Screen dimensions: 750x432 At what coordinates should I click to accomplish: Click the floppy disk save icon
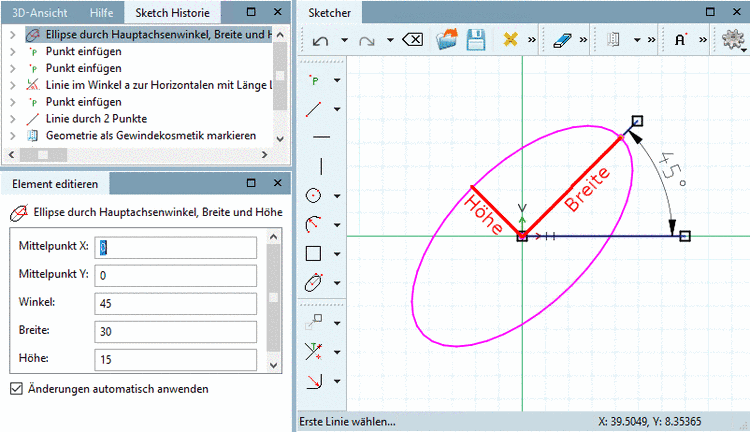[x=476, y=40]
